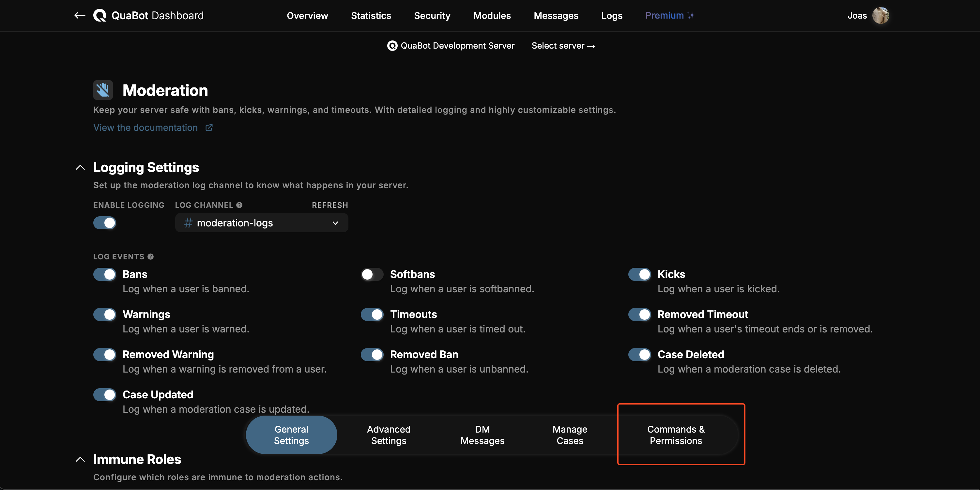
Task: Go to the Statistics page
Action: tap(371, 15)
